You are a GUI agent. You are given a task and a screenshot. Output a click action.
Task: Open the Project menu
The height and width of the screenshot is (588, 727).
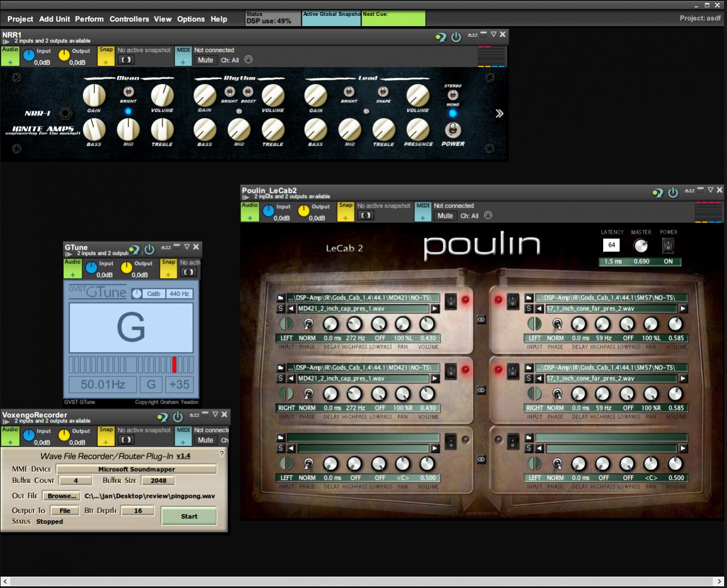[x=20, y=19]
